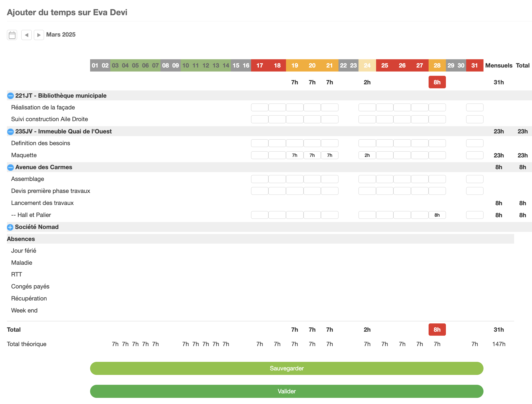Select day 25 red column header
The width and height of the screenshot is (532, 404).
385,65
